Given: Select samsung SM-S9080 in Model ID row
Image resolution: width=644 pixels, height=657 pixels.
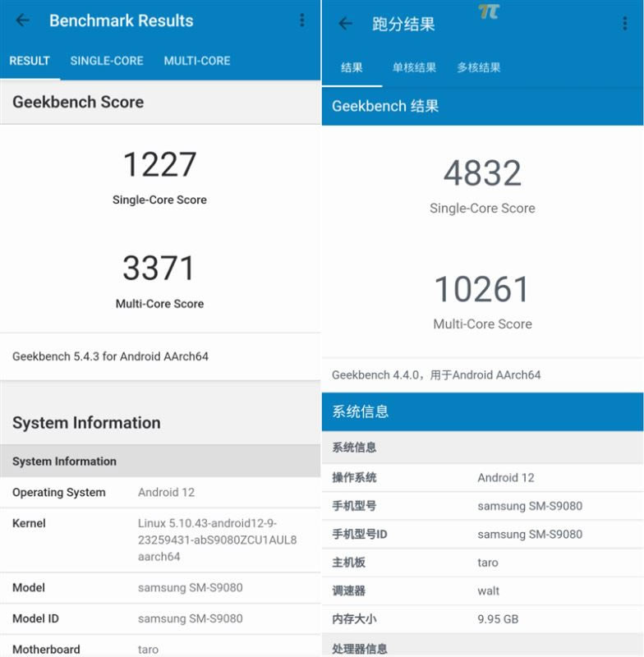Looking at the screenshot, I should [x=191, y=618].
